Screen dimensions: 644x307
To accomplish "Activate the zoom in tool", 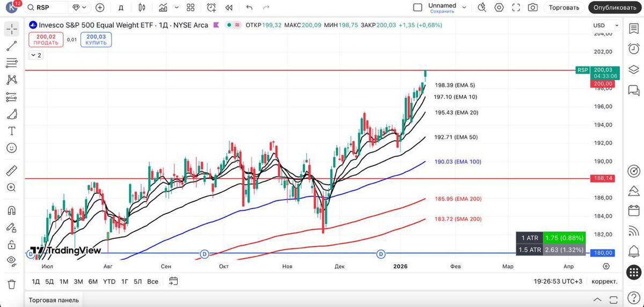I will click(x=11, y=187).
